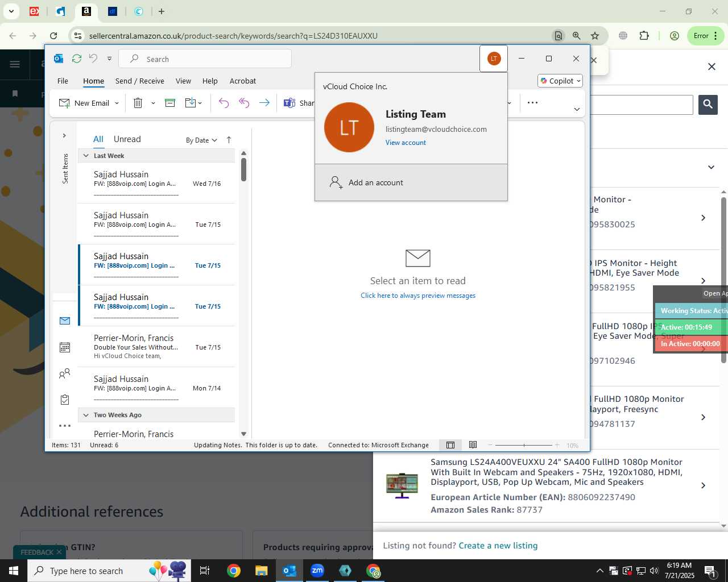Open the Help ribbon tab

210,81
